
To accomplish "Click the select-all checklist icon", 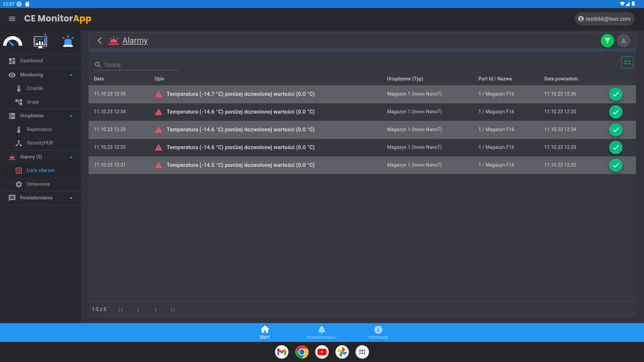I will point(627,62).
